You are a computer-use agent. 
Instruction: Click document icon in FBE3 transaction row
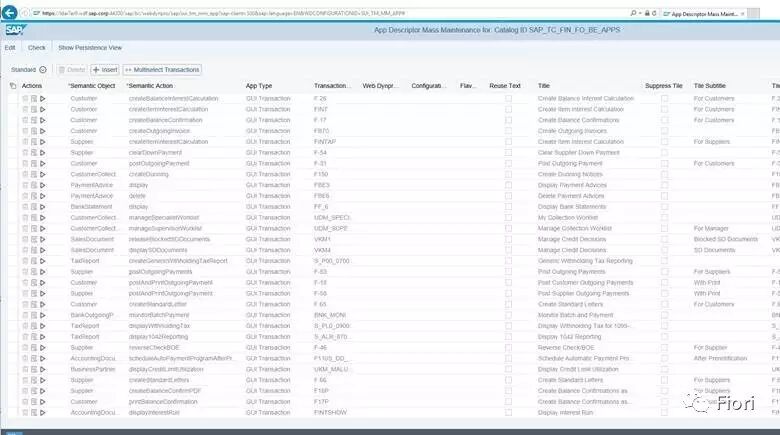(x=34, y=185)
